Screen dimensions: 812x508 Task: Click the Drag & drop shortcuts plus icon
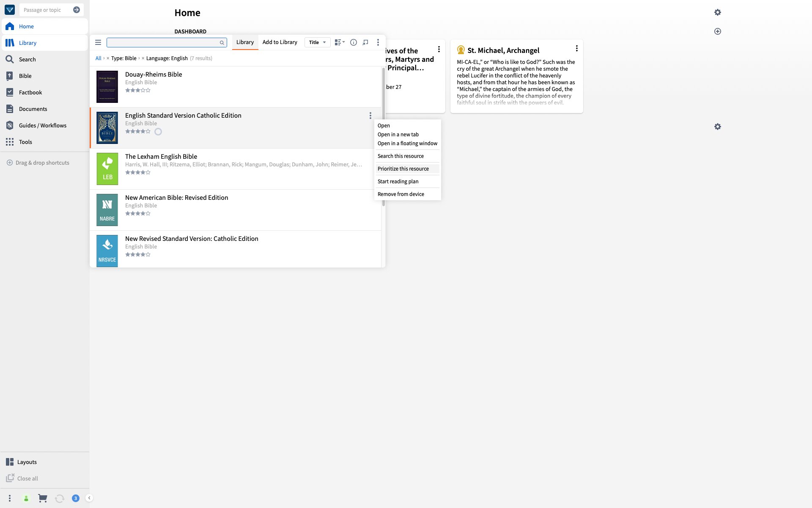10,163
